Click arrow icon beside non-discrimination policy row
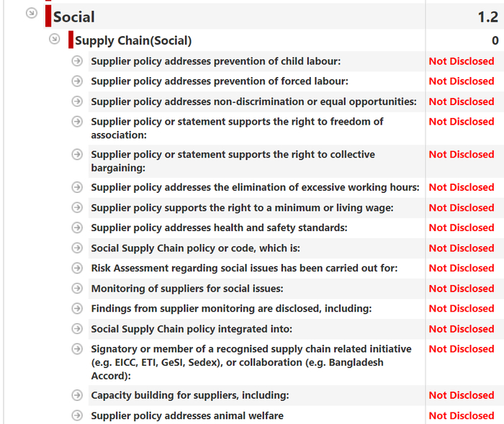 [77, 102]
